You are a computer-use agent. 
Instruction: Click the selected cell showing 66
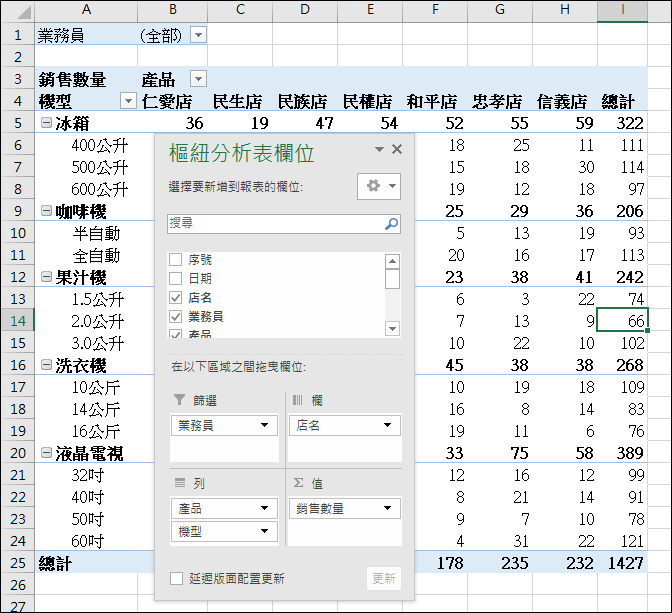point(622,320)
